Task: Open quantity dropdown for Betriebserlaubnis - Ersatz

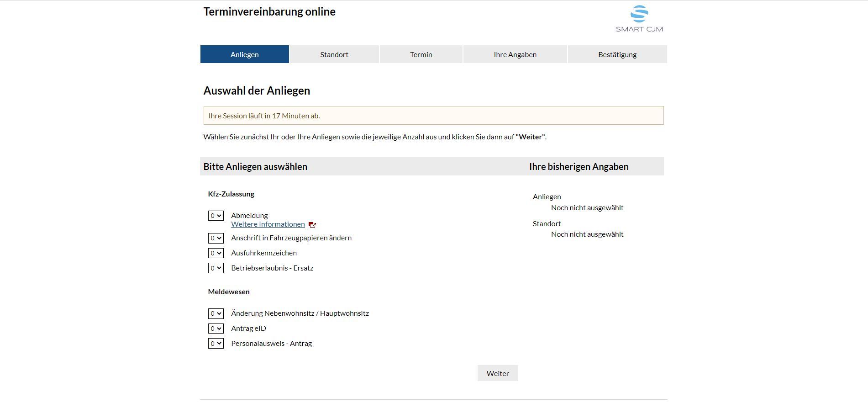Action: [x=216, y=268]
